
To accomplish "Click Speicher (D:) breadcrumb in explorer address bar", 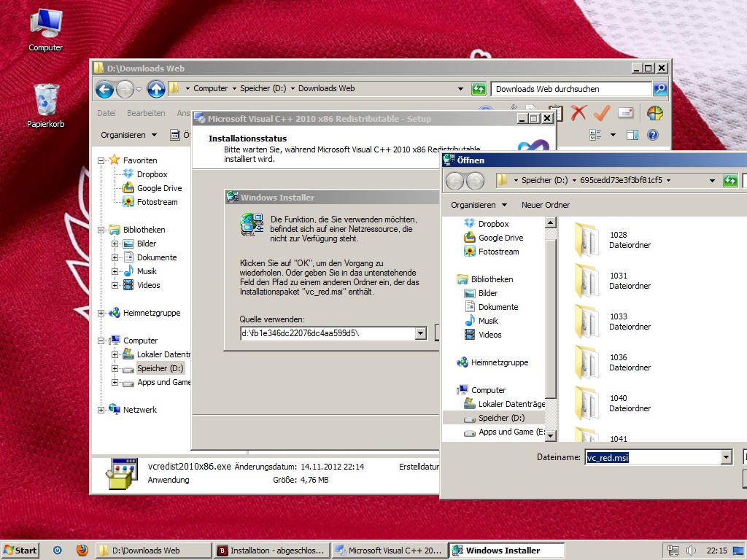I will (263, 88).
